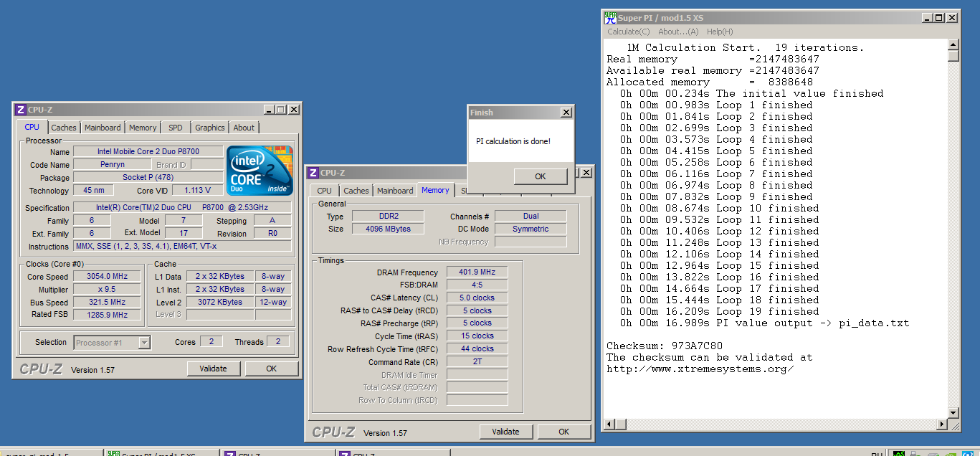Select the Graphics tab in CPU-Z

coord(210,128)
